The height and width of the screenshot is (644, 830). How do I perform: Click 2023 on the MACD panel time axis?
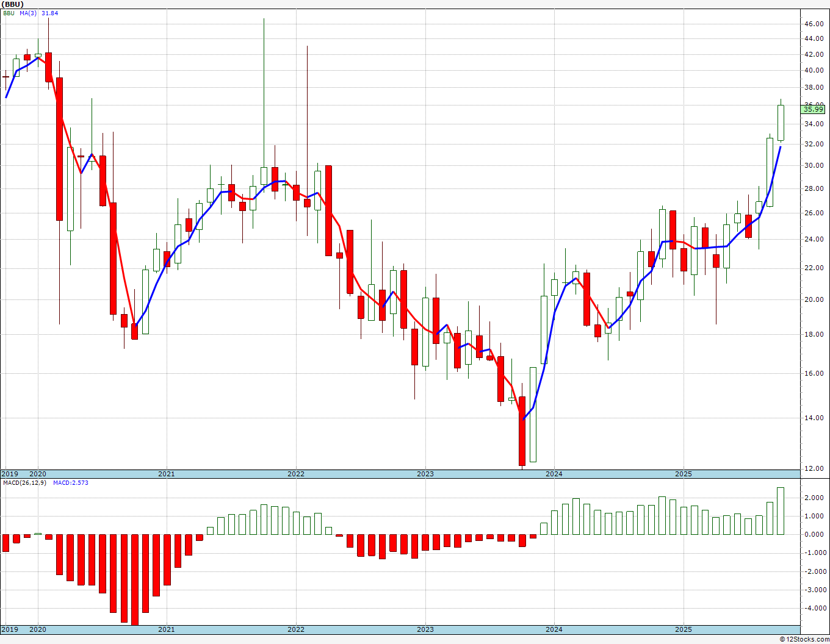[x=425, y=629]
